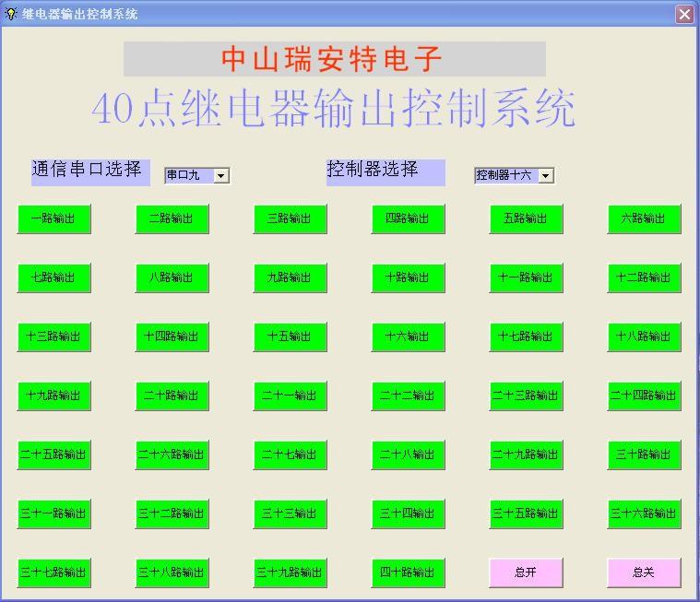
Task: Toggle the 九路输出 relay button
Action: click(x=291, y=277)
